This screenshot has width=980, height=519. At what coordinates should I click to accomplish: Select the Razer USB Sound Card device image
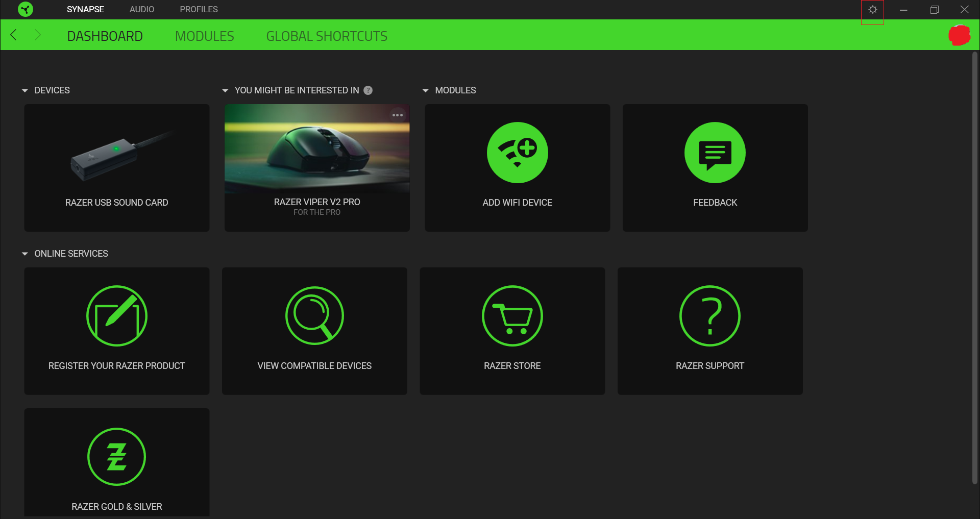point(122,155)
